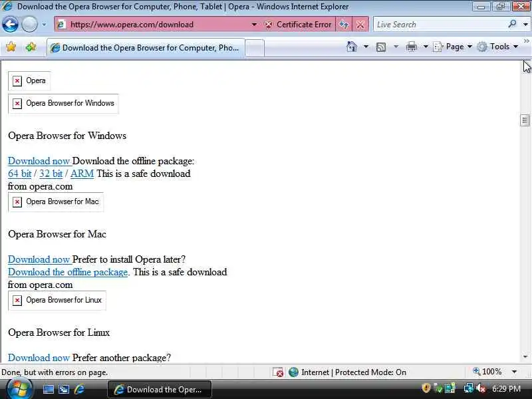Click the network tray icon
Image resolution: width=532 pixels, height=399 pixels.
(469, 388)
